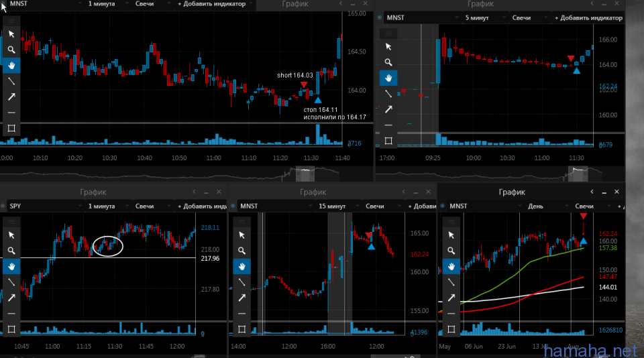Screen dimensions: 644x358
Task: Select hand pan tool in SPY chart
Action: (x=11, y=266)
